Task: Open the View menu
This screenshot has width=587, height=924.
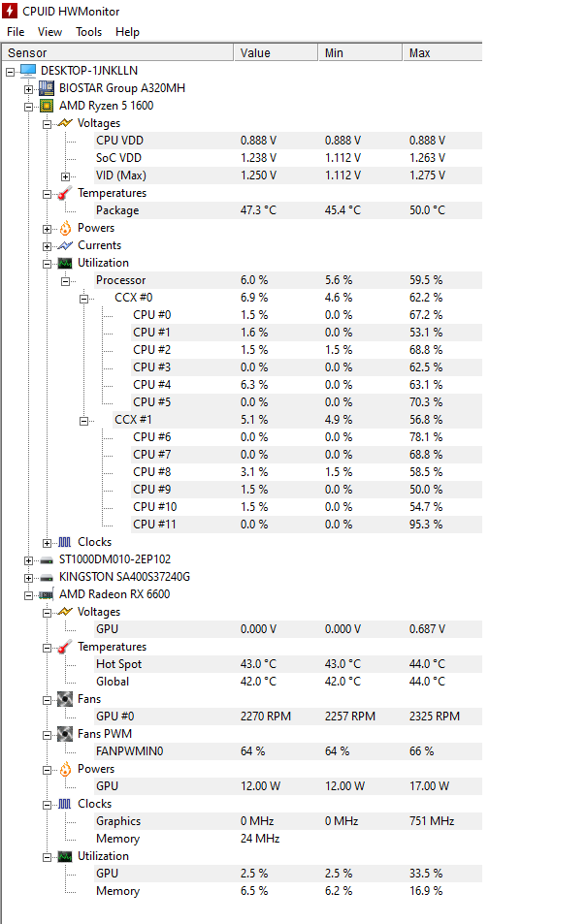Action: 49,32
